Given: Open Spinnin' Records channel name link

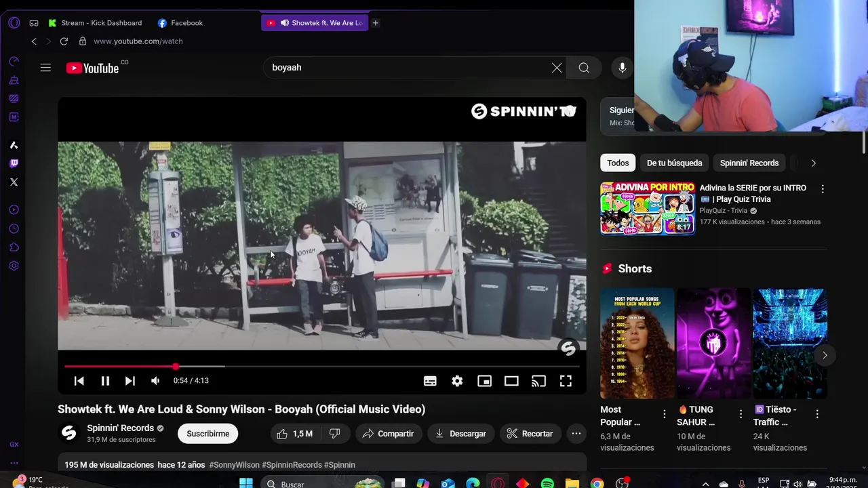Looking at the screenshot, I should (121, 428).
